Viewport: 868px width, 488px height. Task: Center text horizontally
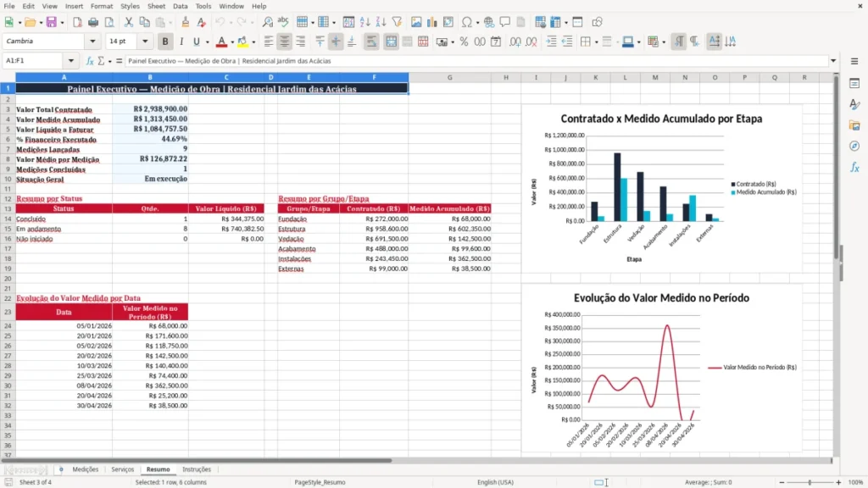click(x=284, y=42)
